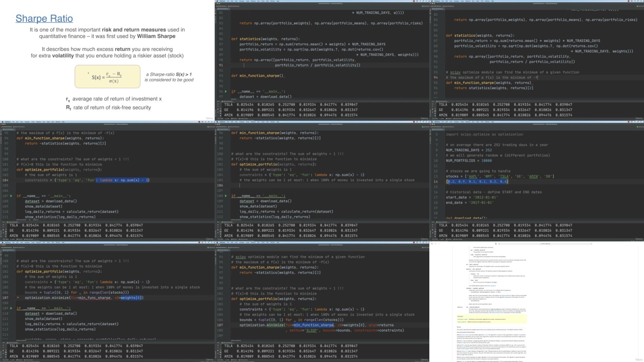The width and height of the screenshot is (644, 362).
Task: Click the green run arrow beside line 96
Action: pyautogui.click(x=226, y=92)
